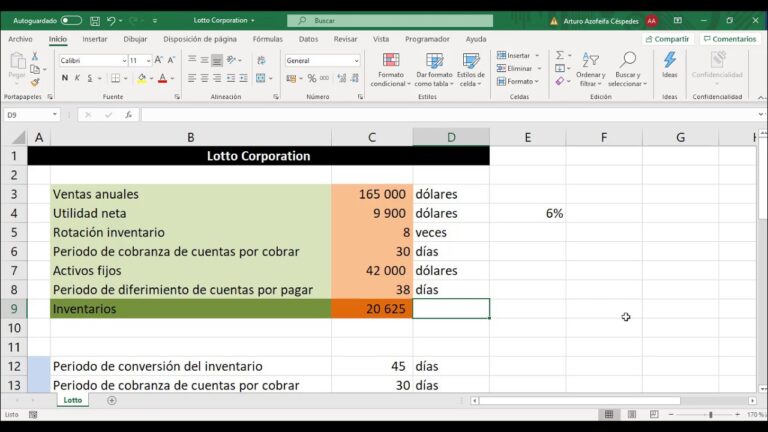Viewport: 768px width, 432px height.
Task: Click the Comma style 000 icon
Action: (324, 78)
